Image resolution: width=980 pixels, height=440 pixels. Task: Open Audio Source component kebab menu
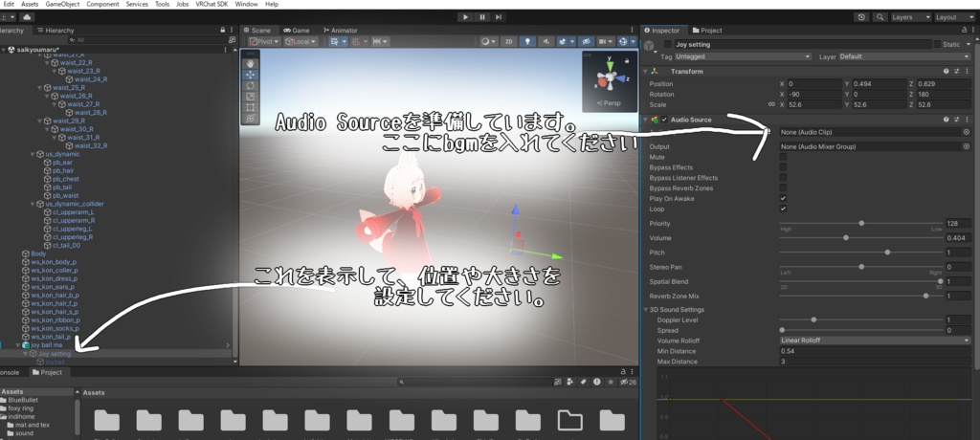(x=967, y=120)
